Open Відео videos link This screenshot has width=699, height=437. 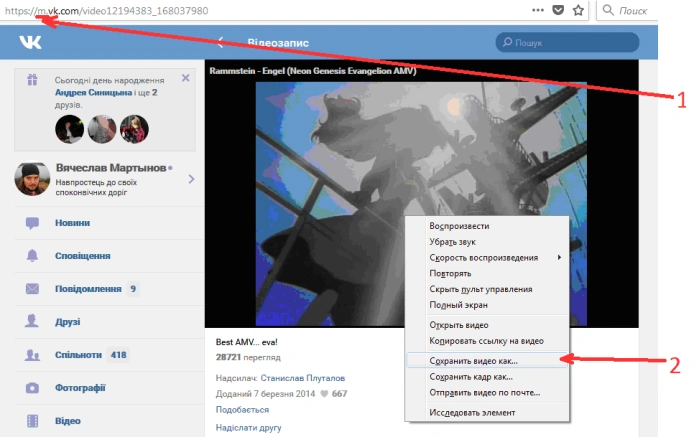click(x=68, y=421)
